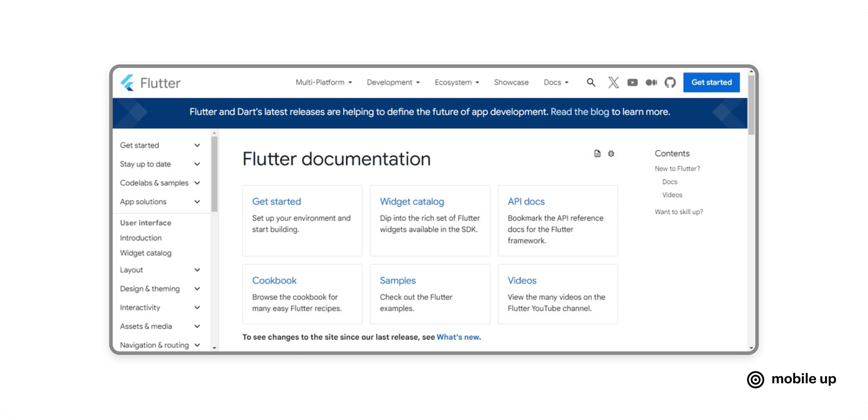Follow the Read the blog link

(580, 112)
